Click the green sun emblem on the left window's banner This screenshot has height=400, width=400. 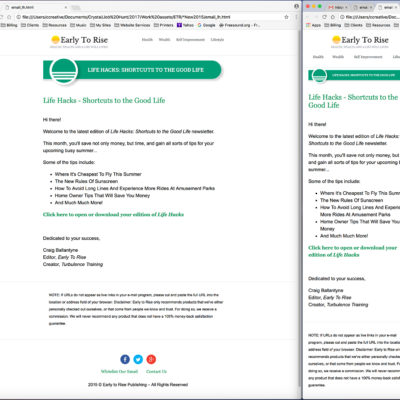[x=64, y=71]
